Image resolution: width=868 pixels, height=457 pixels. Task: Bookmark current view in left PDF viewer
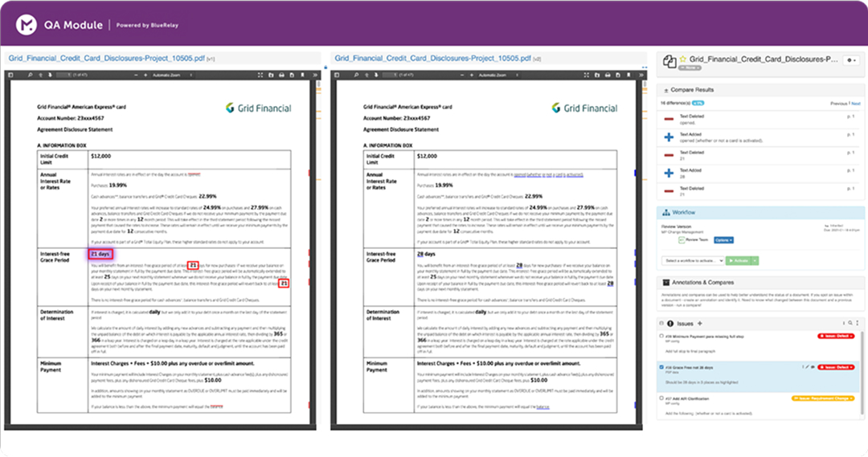coord(302,75)
